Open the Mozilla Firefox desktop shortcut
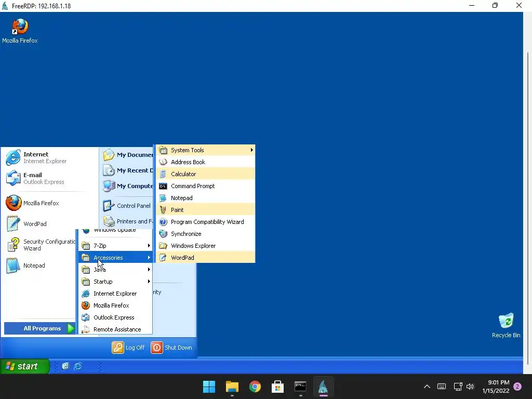Viewport: 532px width, 399px height. [x=20, y=31]
